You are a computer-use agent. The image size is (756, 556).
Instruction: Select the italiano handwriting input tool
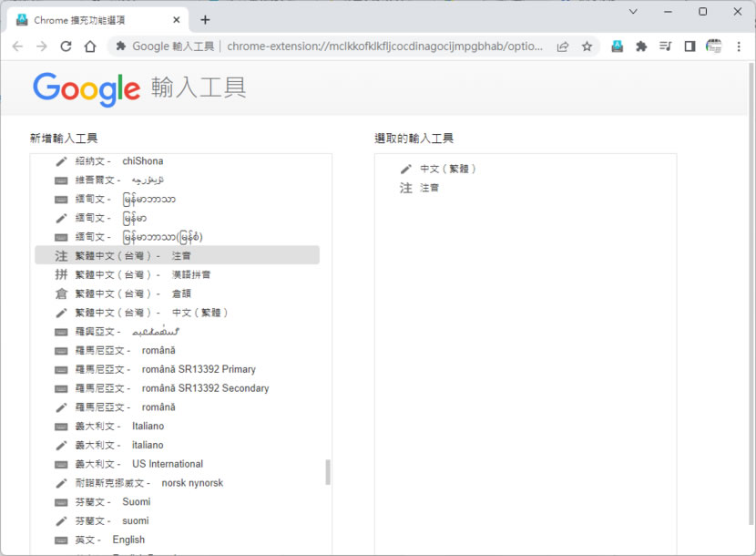tap(178, 445)
